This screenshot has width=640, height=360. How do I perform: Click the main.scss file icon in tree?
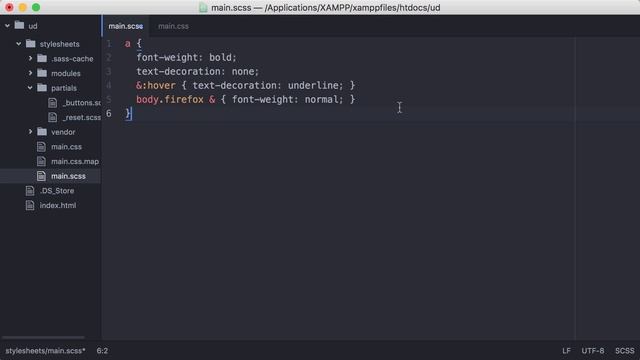41,176
